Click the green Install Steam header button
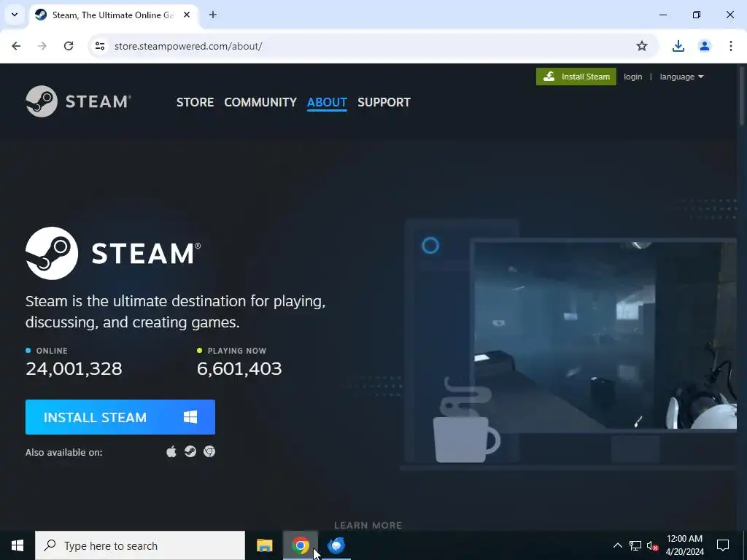 576,77
